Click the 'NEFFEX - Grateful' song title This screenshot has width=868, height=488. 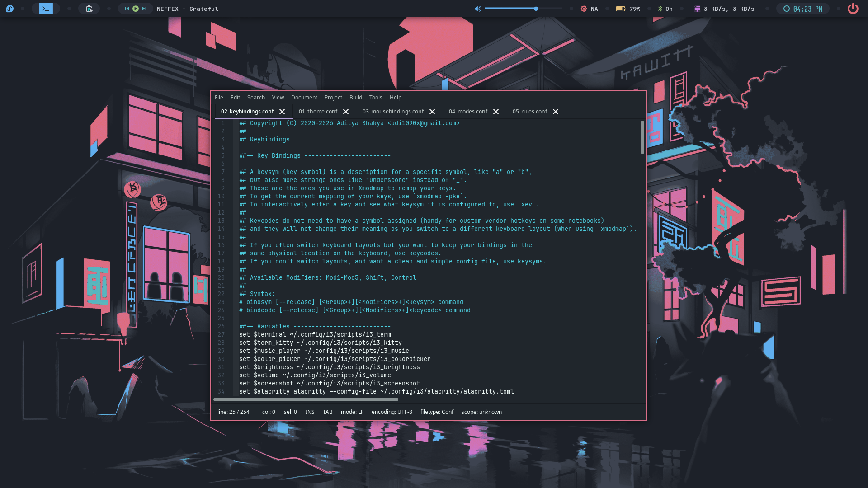point(188,9)
